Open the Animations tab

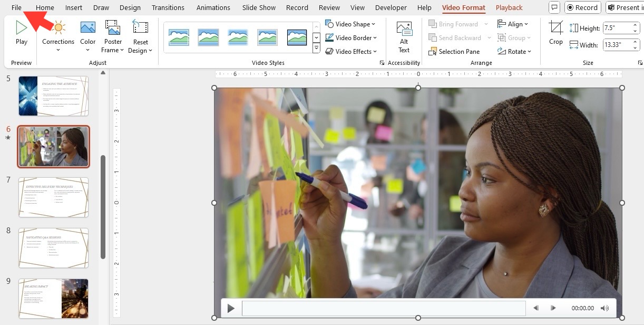[213, 7]
